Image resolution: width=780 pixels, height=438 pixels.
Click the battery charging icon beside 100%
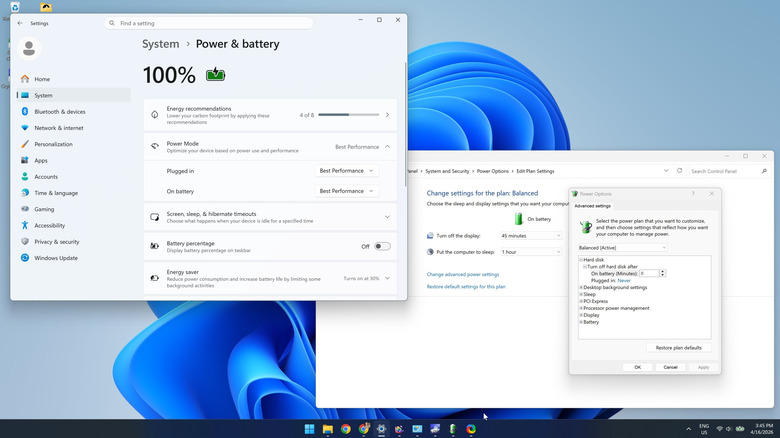coord(215,75)
